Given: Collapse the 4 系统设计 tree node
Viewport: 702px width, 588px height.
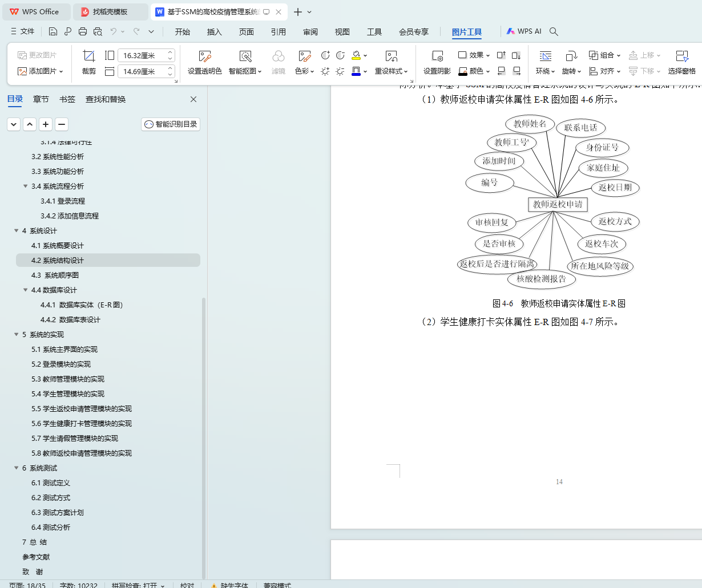Looking at the screenshot, I should coord(16,231).
